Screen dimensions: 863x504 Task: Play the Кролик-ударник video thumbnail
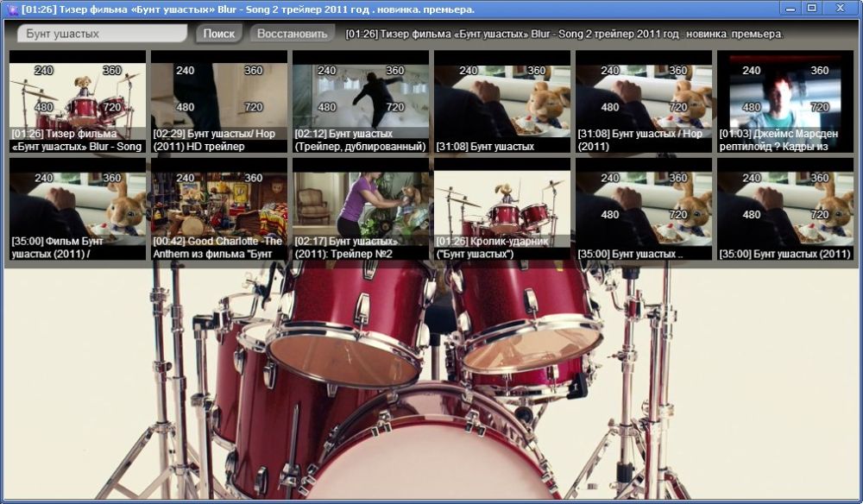501,207
